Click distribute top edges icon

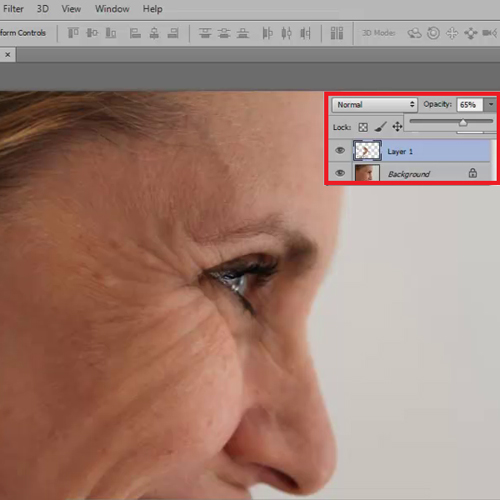[x=205, y=33]
